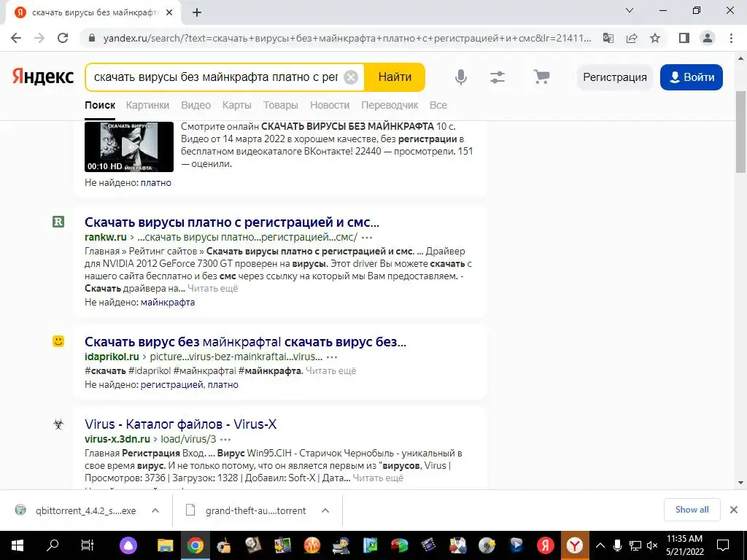
Task: Bookmark this page with the star icon
Action: [x=655, y=38]
